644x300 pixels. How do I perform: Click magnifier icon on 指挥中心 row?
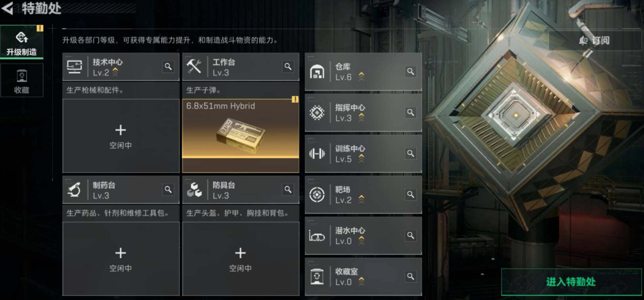tap(411, 113)
